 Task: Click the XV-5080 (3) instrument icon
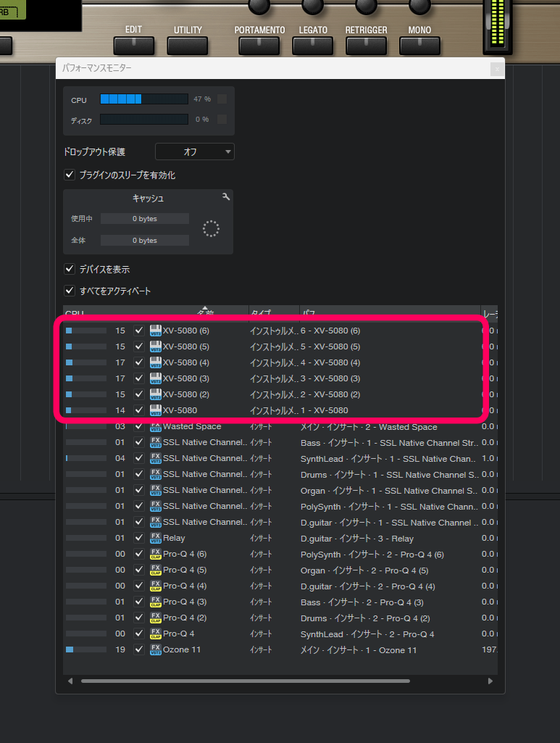click(156, 378)
